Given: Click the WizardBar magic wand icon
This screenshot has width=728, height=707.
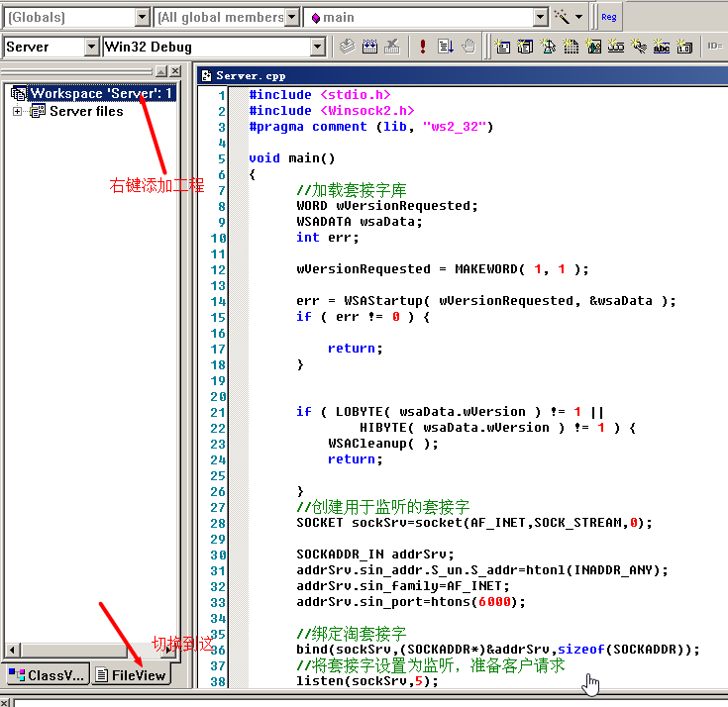Looking at the screenshot, I should 563,17.
